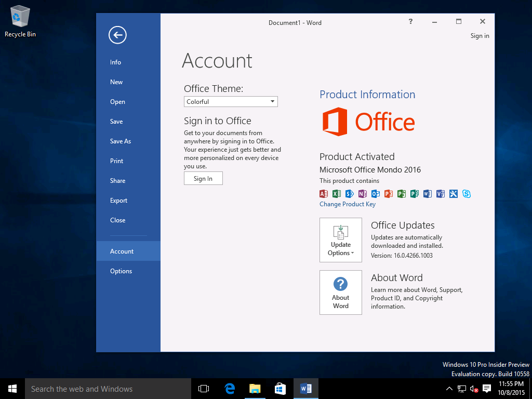
Task: Click Sign in link at top right
Action: click(480, 36)
